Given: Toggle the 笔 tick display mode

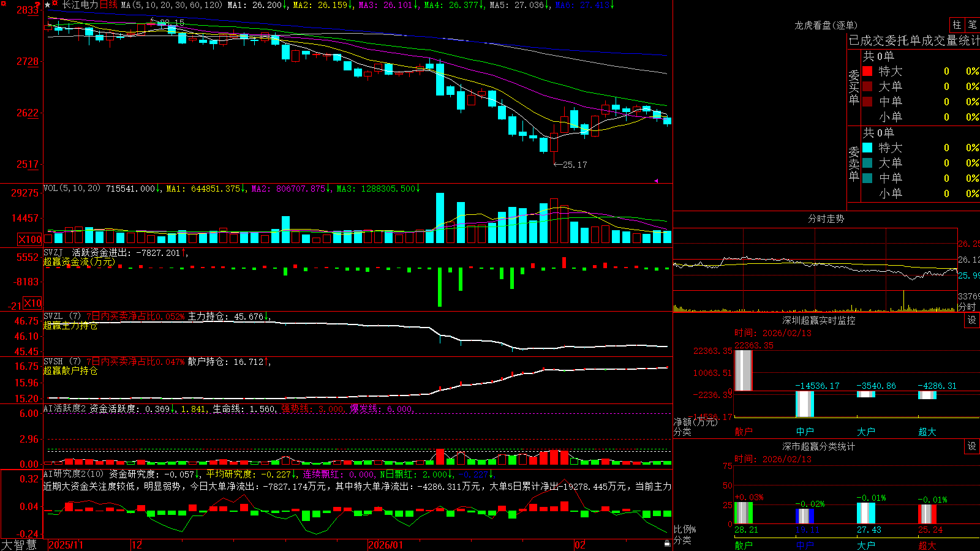Looking at the screenshot, I should coord(972,25).
